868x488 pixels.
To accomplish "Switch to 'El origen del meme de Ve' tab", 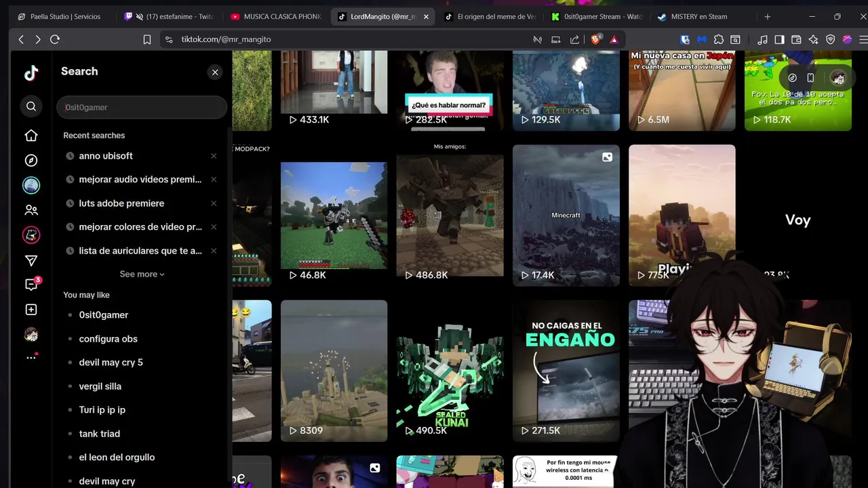I will click(491, 16).
